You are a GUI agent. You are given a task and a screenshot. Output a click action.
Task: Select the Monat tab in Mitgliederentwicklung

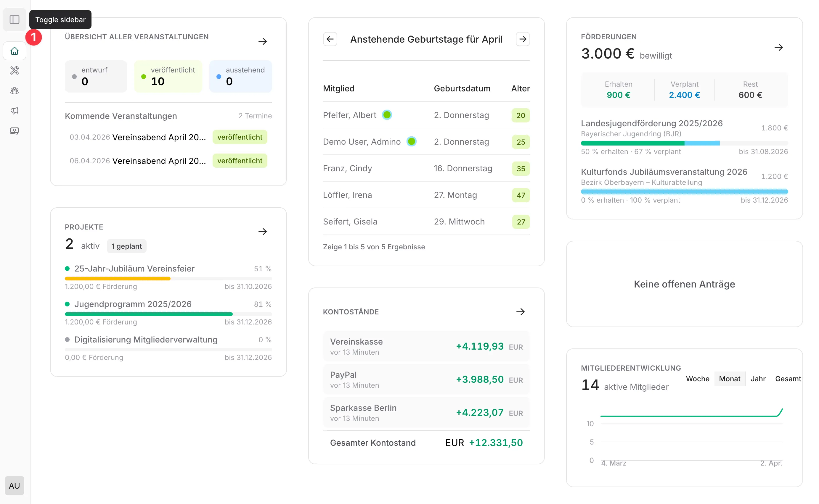tap(730, 379)
